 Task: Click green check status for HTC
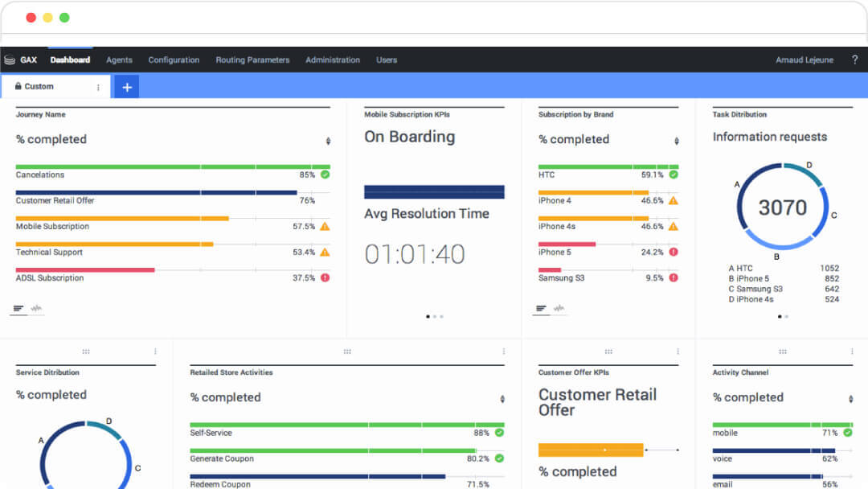[674, 175]
